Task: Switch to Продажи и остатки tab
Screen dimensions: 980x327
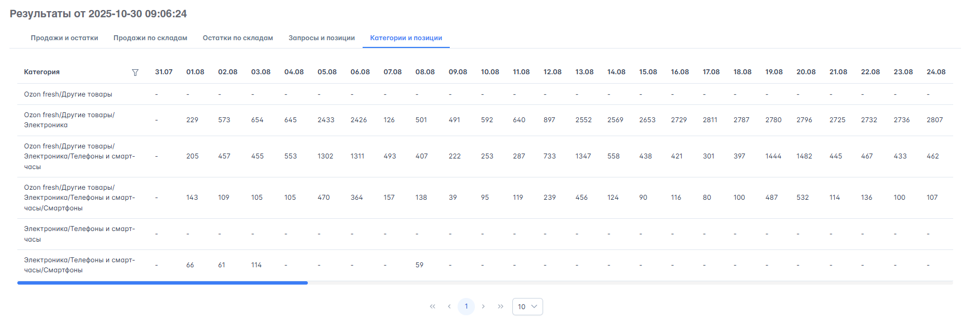Action: click(64, 38)
